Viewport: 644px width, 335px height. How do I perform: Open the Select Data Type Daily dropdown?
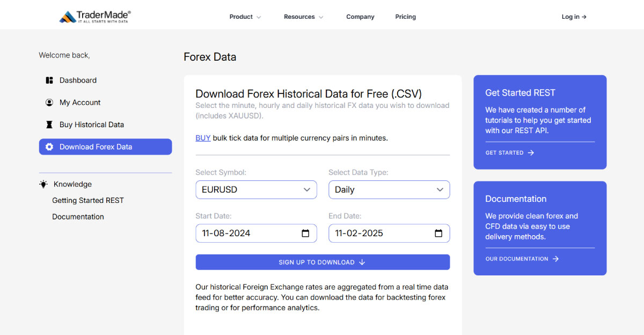[x=389, y=190]
